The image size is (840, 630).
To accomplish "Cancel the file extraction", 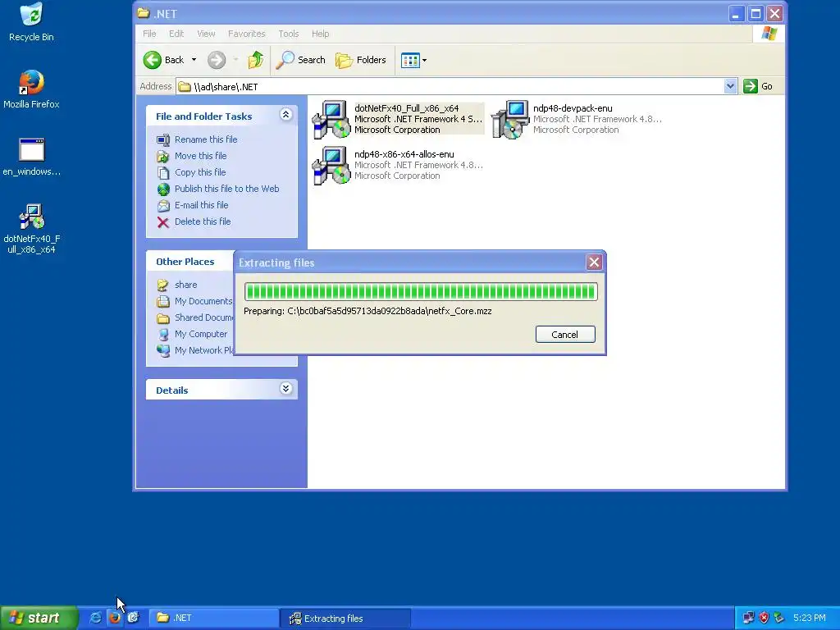I will pos(565,335).
